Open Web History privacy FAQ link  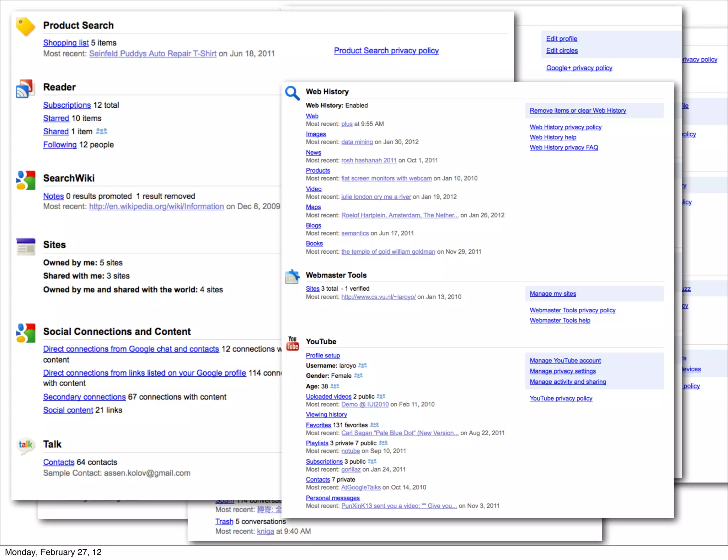click(564, 147)
